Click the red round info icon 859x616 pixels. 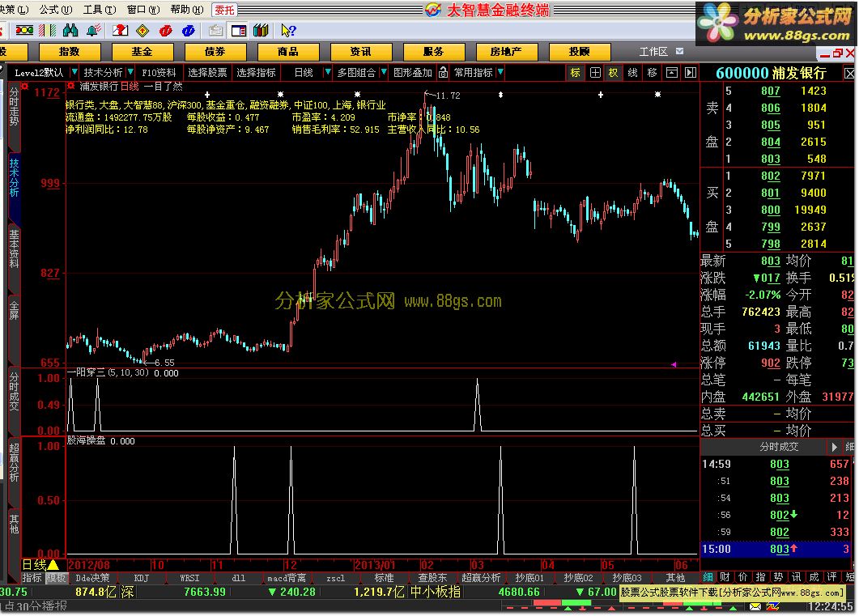(165, 31)
